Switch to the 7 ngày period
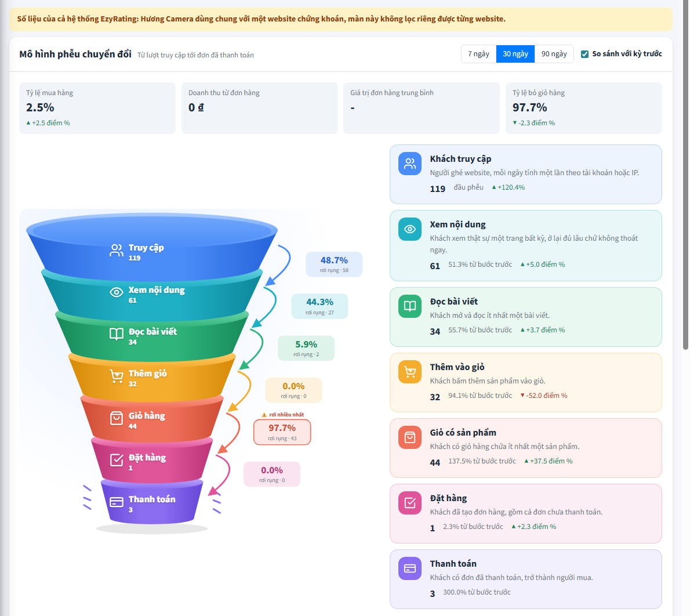Image resolution: width=690 pixels, height=616 pixels. (x=478, y=54)
